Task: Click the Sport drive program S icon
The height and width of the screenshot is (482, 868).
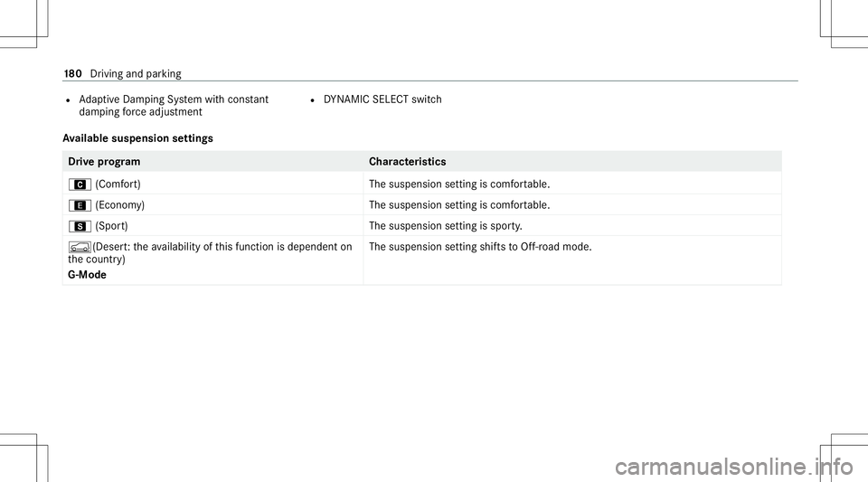Action: [80, 226]
